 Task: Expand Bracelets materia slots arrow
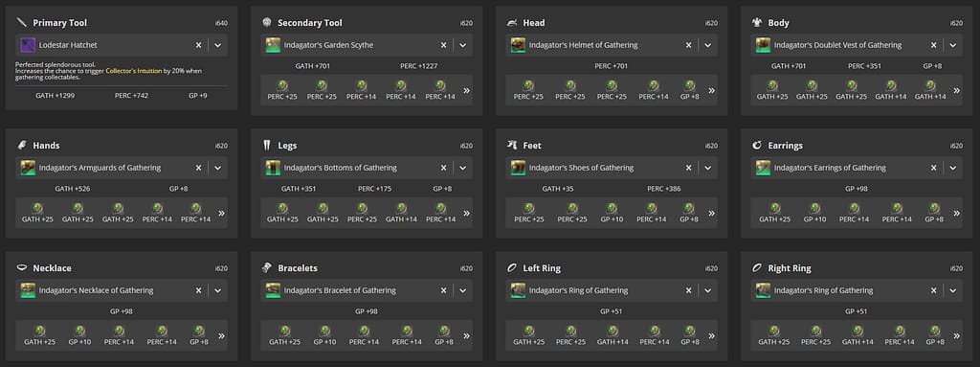[466, 335]
